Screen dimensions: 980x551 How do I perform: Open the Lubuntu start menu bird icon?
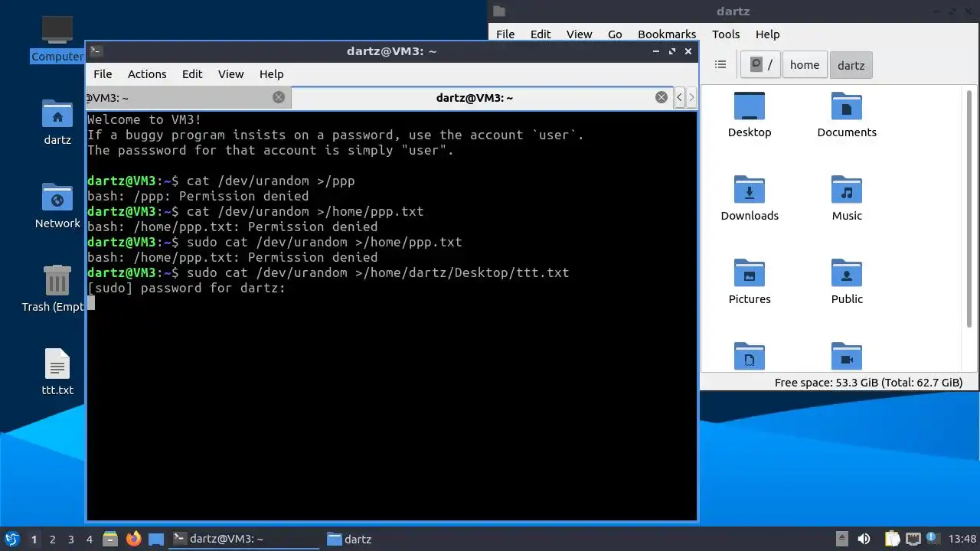pyautogui.click(x=11, y=539)
